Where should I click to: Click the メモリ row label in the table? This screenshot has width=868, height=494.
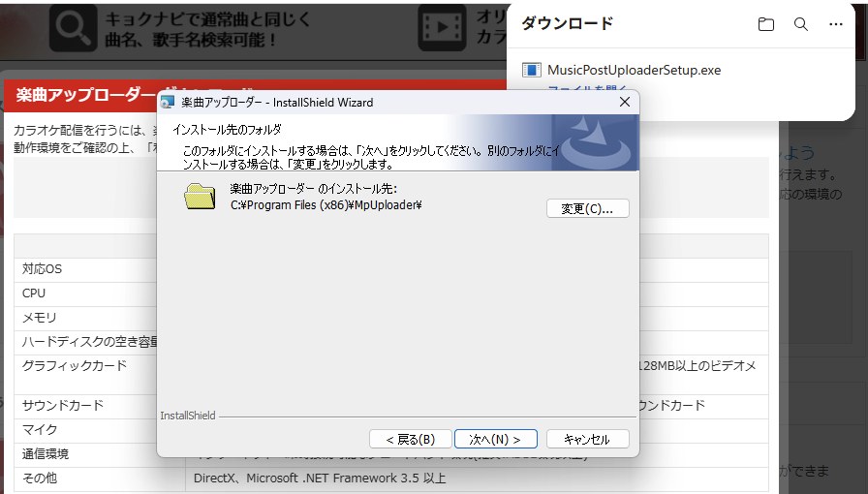[x=40, y=318]
